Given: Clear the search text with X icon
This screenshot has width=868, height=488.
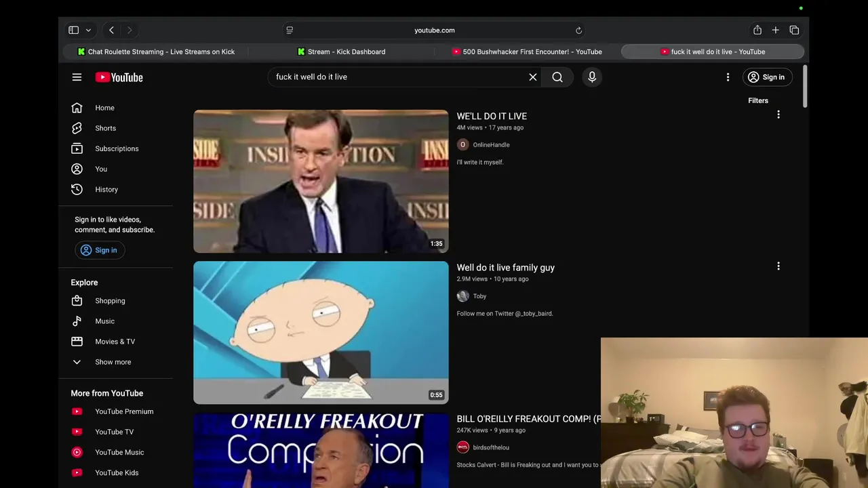Looking at the screenshot, I should [x=533, y=77].
